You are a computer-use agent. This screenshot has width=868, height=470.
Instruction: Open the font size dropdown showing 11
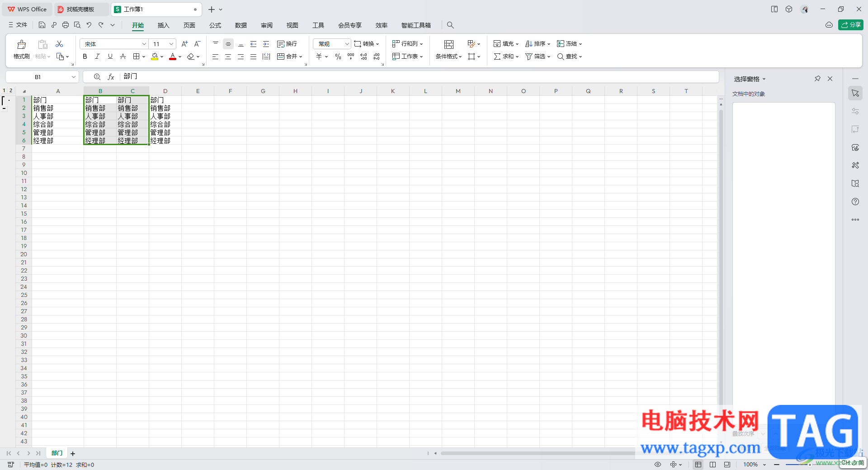(x=171, y=44)
